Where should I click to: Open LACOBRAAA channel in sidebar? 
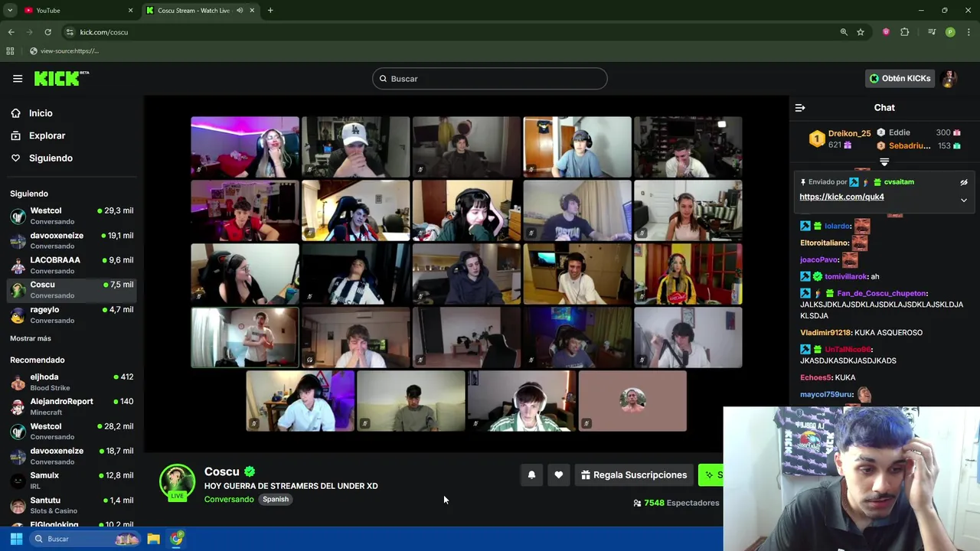click(72, 265)
